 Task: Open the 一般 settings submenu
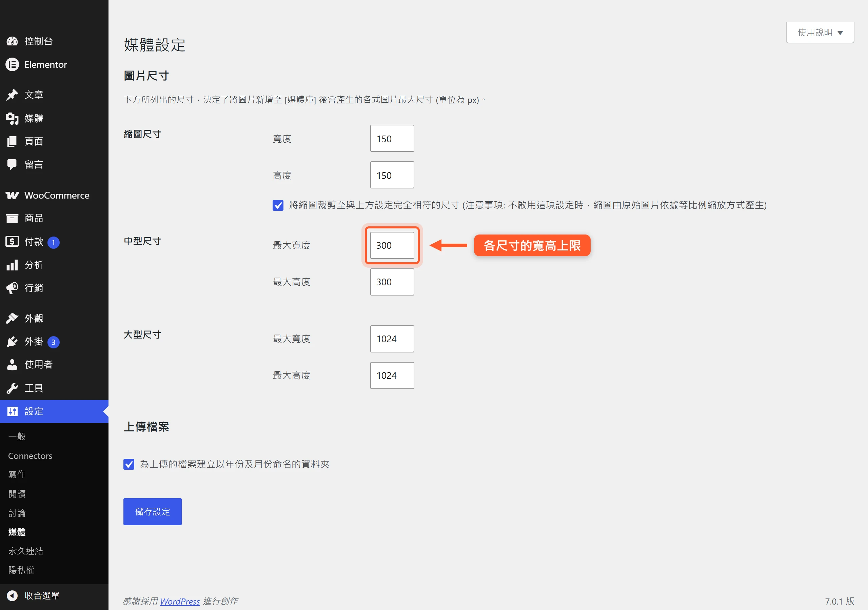click(x=17, y=436)
